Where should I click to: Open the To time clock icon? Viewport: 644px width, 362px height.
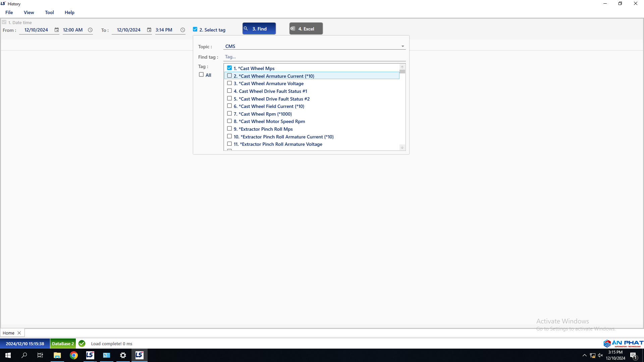click(x=183, y=30)
